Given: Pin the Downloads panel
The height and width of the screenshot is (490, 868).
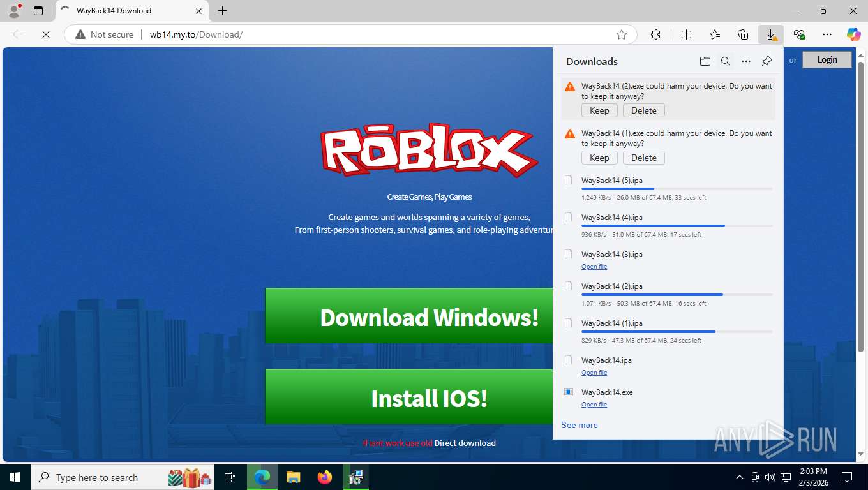Looking at the screenshot, I should tap(767, 61).
